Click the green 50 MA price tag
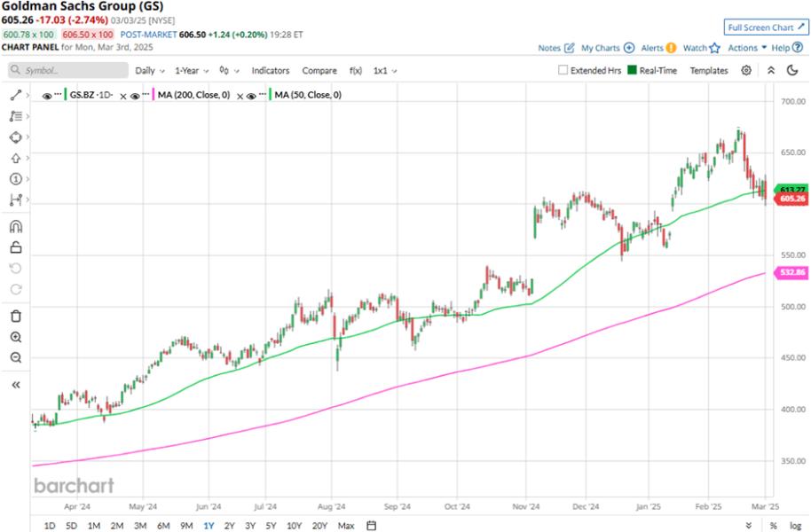Viewport: 811px width, 532px height. pyautogui.click(x=791, y=190)
